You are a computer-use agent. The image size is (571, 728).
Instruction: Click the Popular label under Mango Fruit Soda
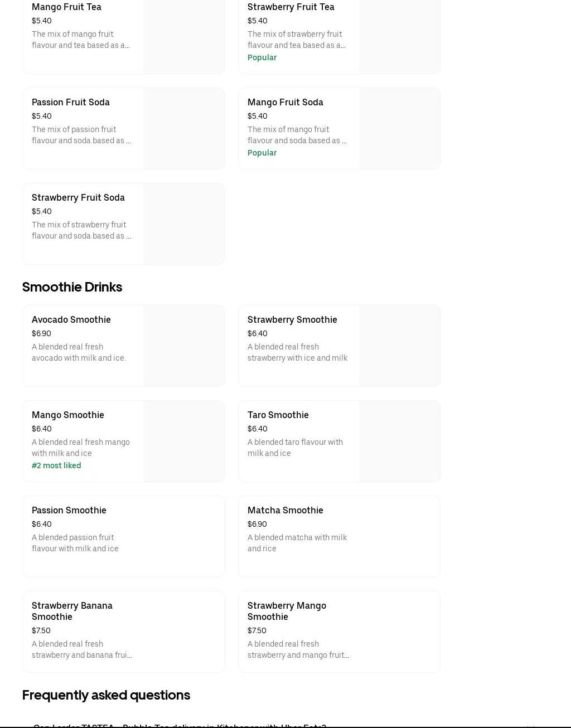click(x=262, y=153)
